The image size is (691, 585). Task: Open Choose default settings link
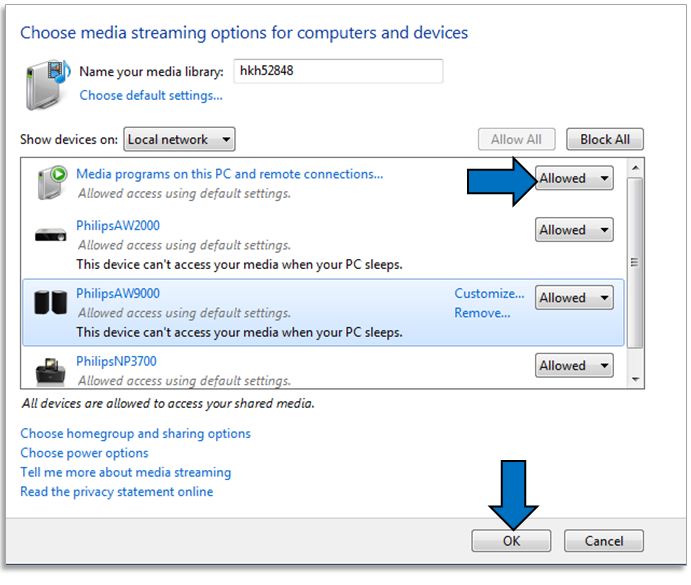(151, 96)
